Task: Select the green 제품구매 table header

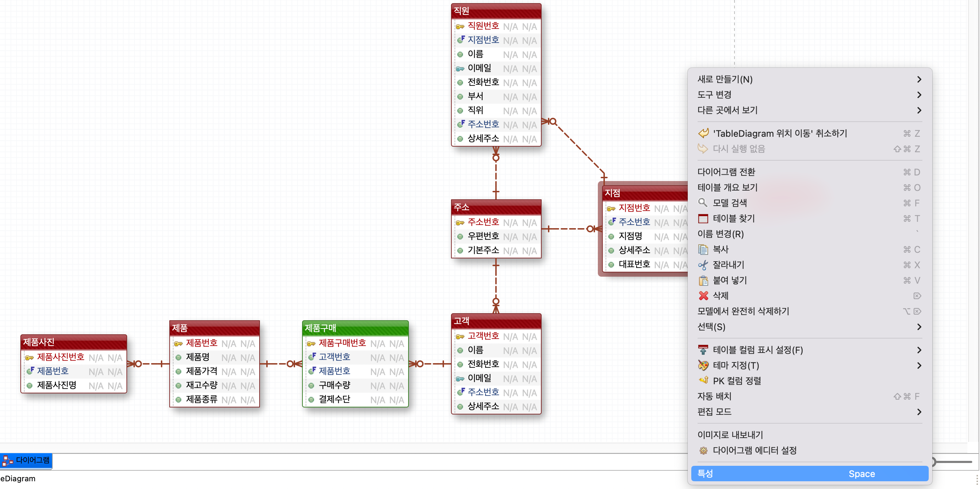Action: (x=355, y=328)
